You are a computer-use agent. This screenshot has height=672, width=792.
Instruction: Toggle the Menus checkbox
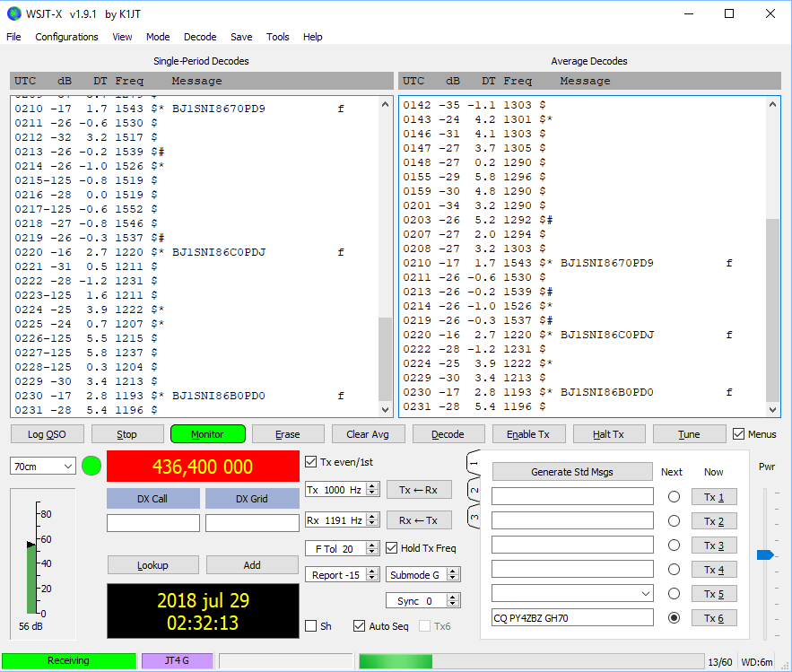coord(739,434)
